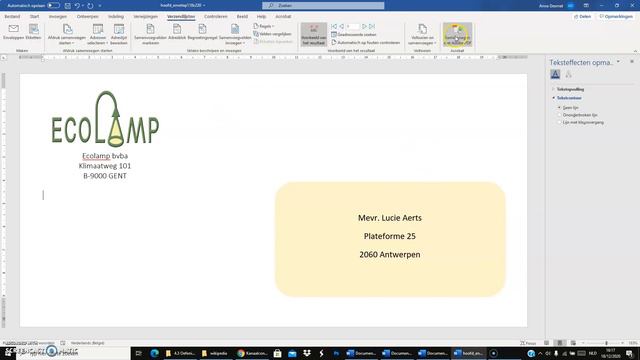Switch to the Indeling tab
This screenshot has width=640, height=360.
(x=116, y=17)
